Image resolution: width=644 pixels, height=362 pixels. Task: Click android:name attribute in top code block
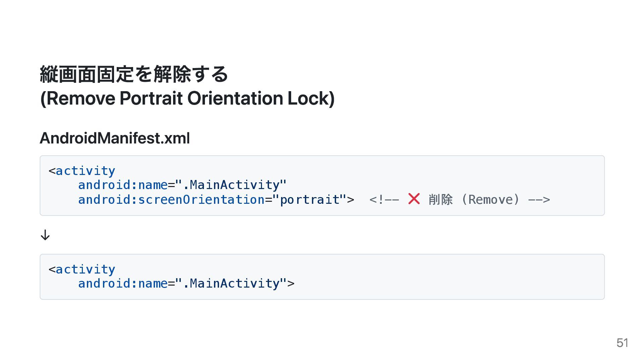[123, 185]
